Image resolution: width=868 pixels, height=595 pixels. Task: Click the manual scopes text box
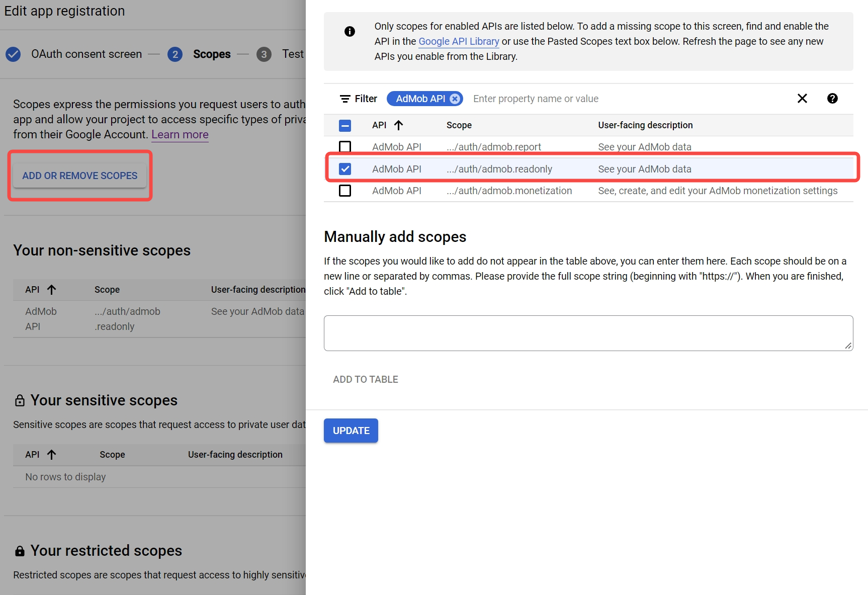(588, 333)
